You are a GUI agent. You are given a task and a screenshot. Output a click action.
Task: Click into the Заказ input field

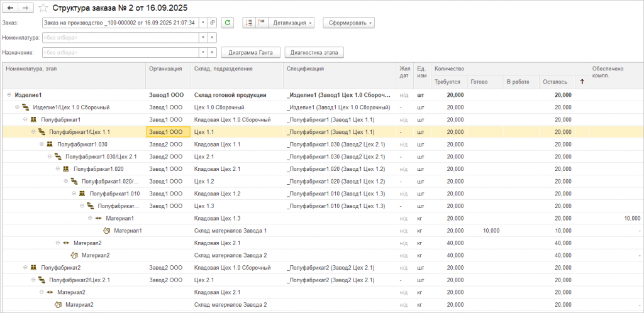point(120,23)
